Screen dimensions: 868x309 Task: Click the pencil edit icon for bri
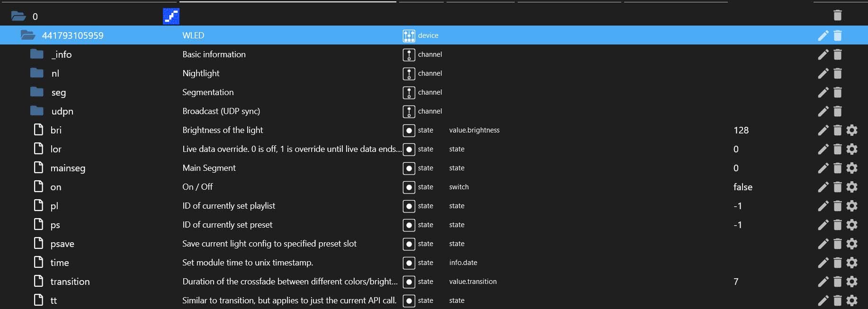tap(823, 130)
